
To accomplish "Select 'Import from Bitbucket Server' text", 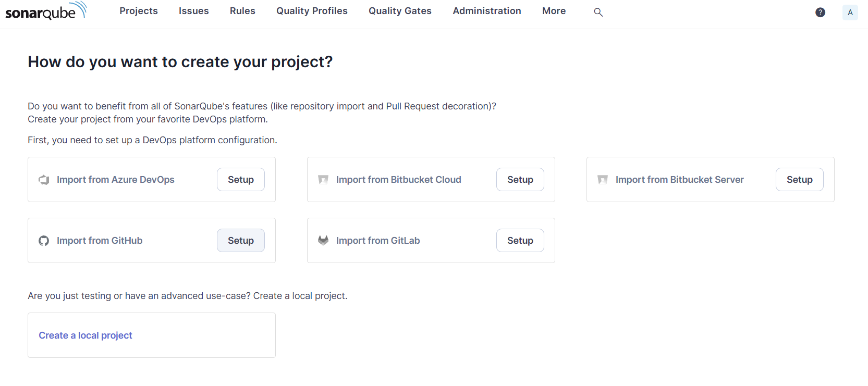I will coord(680,180).
